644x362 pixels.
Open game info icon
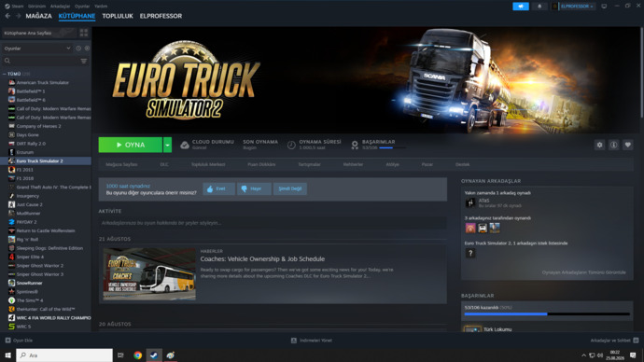click(x=613, y=145)
